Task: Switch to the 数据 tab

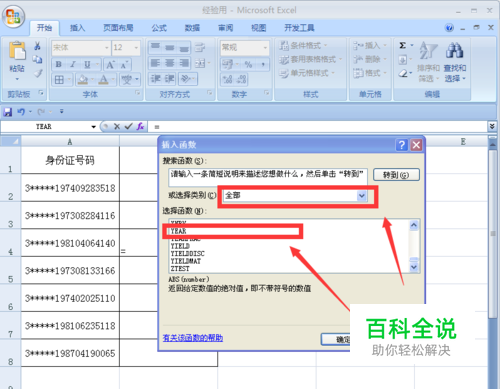Action: (x=192, y=28)
